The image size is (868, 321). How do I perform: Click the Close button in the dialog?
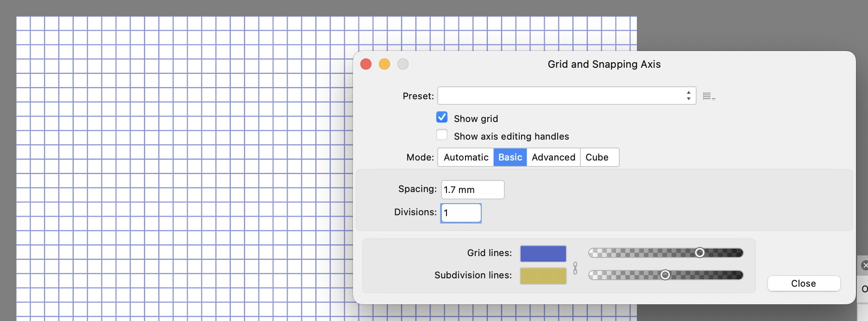coord(804,283)
